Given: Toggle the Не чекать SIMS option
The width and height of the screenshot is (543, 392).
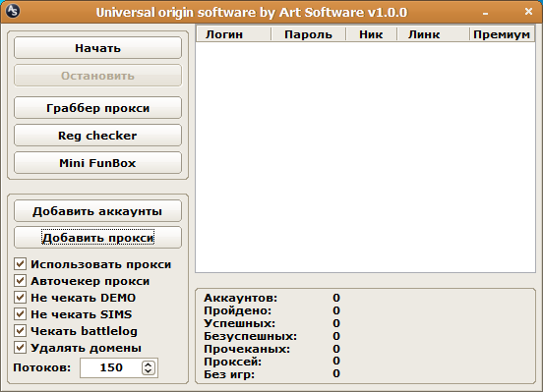Looking at the screenshot, I should coord(20,313).
